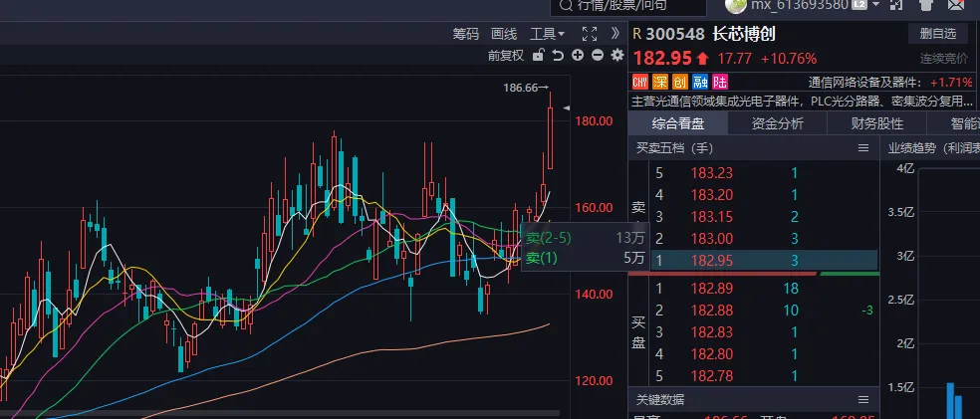This screenshot has width=980, height=419.
Task: Zoom out chart with minus icon
Action: pyautogui.click(x=598, y=55)
